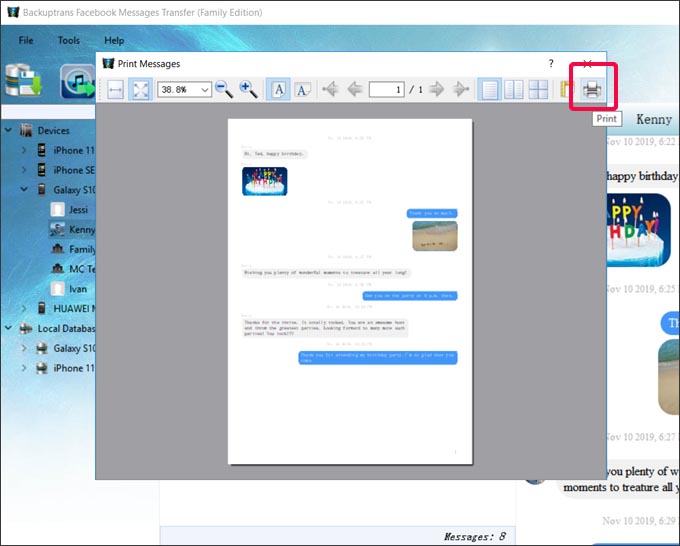Screen dimensions: 680x546
Task: Click the help question mark in Print Messages
Action: coord(551,63)
